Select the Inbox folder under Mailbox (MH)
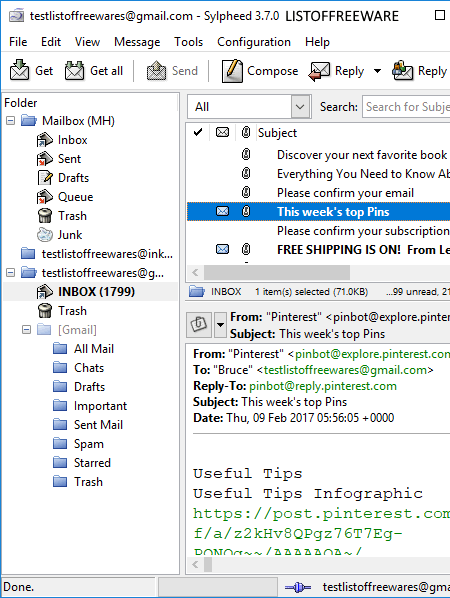The height and width of the screenshot is (598, 450). point(72,140)
